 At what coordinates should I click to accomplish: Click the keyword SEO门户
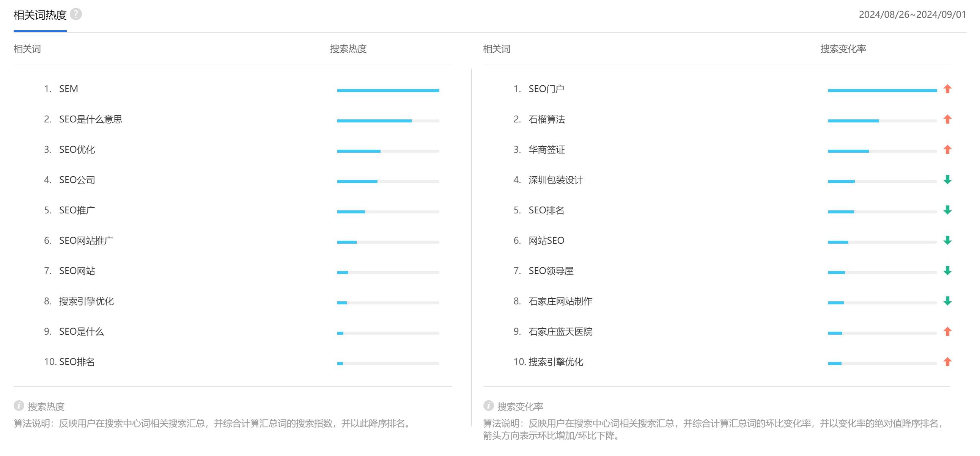point(546,89)
